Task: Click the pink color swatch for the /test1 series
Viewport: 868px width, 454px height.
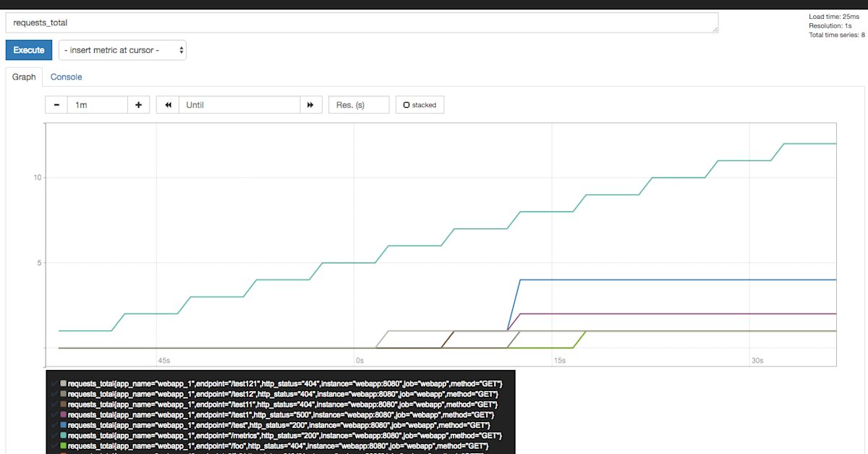Action: (63, 414)
